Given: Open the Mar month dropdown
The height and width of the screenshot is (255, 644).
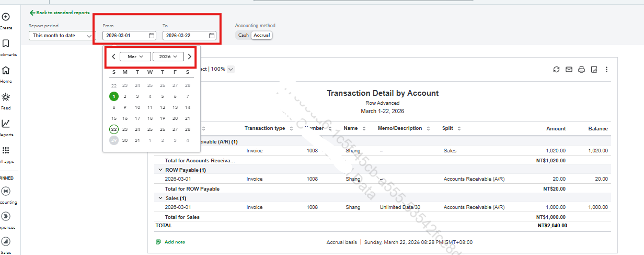Looking at the screenshot, I should 135,57.
